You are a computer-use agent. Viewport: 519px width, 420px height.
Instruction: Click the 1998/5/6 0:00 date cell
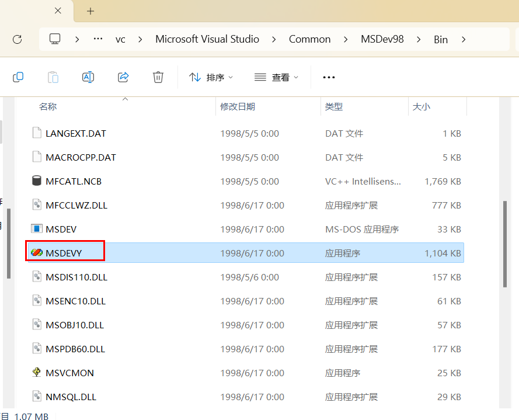(x=249, y=277)
